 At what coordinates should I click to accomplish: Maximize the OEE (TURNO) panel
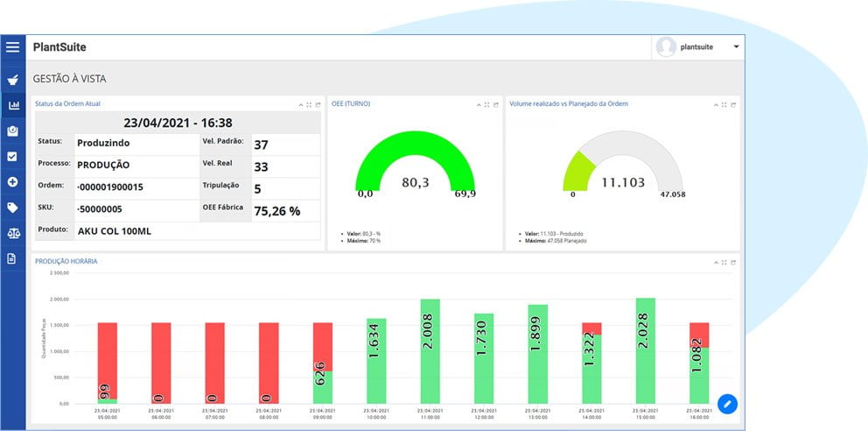coord(487,105)
